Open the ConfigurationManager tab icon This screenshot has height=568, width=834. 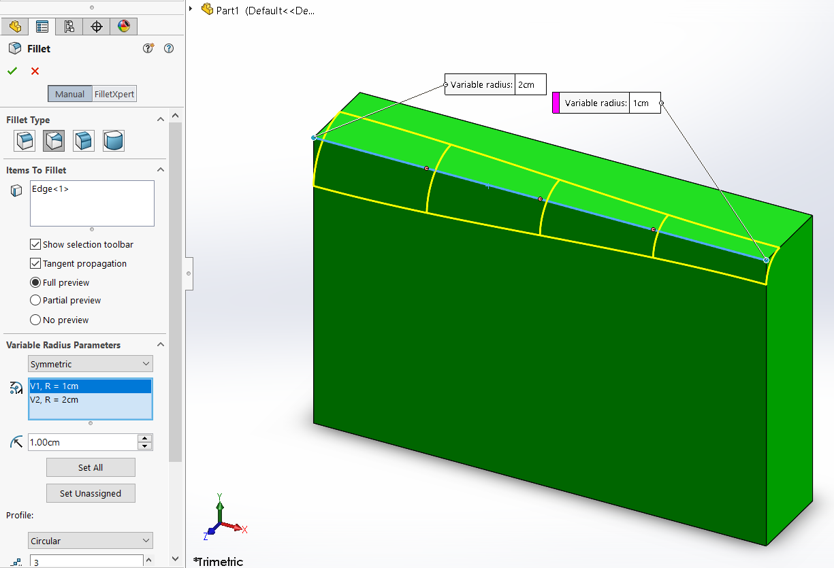click(69, 27)
